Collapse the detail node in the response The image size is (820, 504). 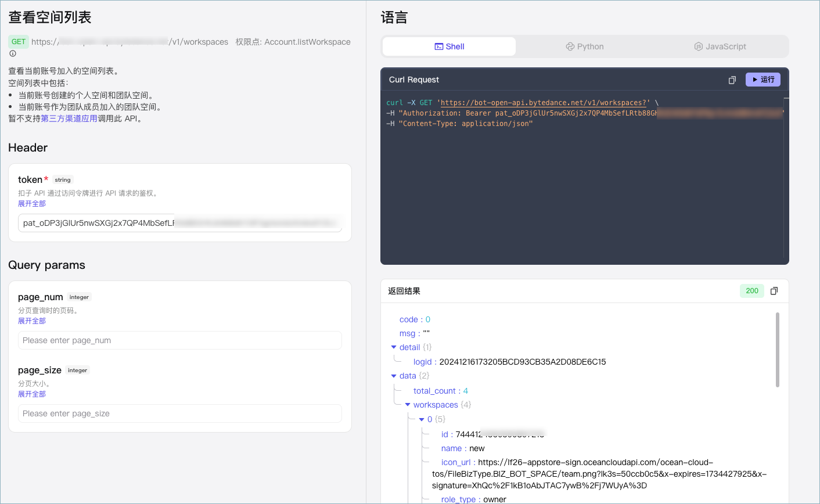point(394,347)
